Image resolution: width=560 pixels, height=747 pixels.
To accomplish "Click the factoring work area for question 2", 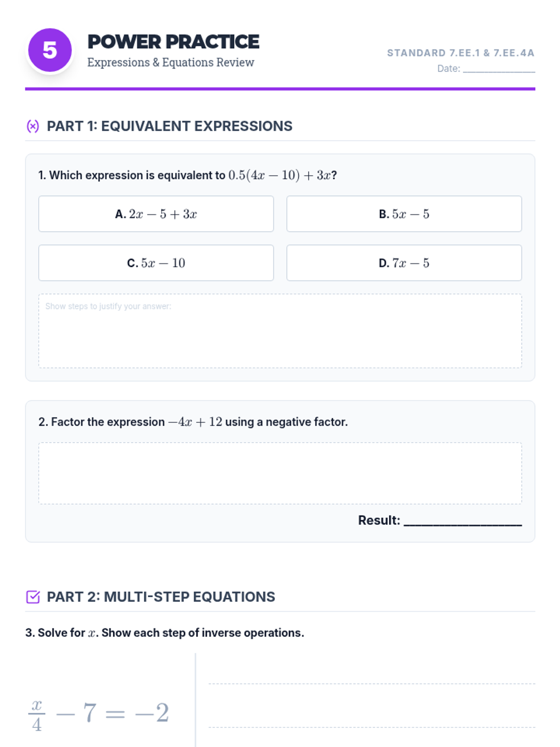I will coord(280,473).
